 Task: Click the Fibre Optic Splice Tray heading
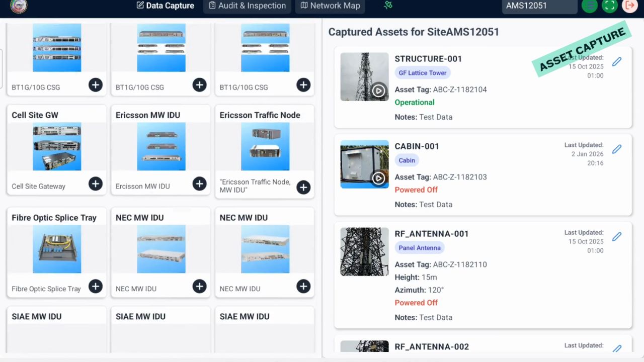(x=54, y=218)
